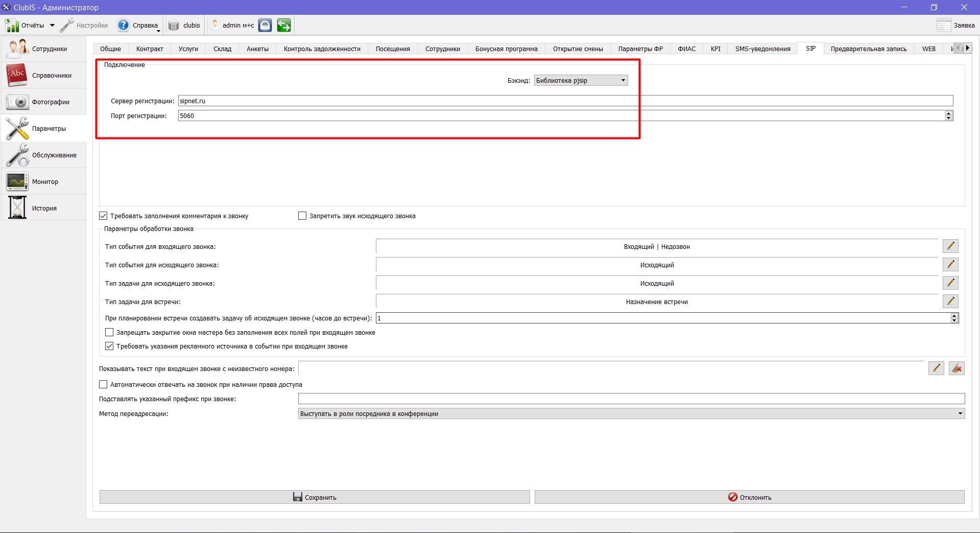Expand the Бэкэнд library dropdown

click(x=581, y=80)
